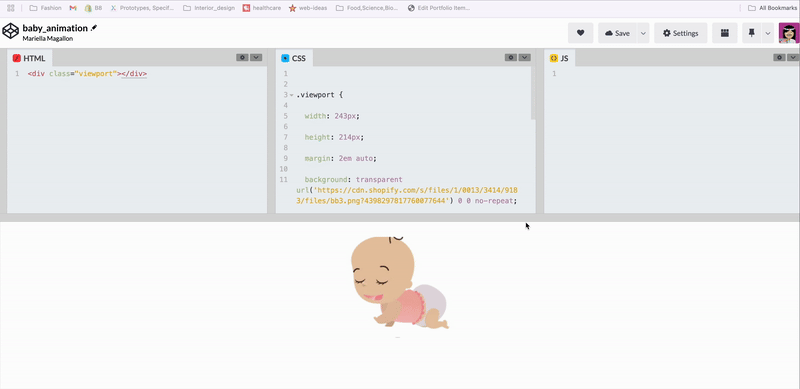Viewport: 800px width, 389px height.
Task: Love this pen with the heart button
Action: pos(580,33)
